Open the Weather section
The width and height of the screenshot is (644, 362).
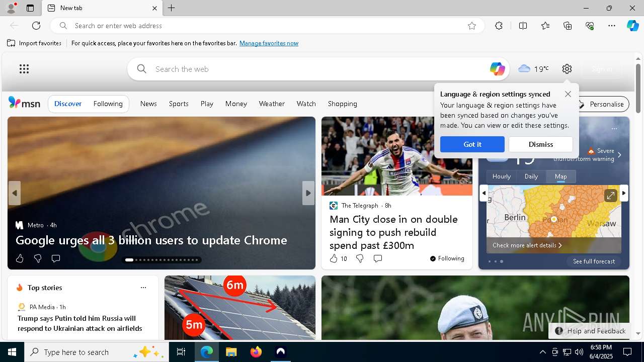click(272, 104)
